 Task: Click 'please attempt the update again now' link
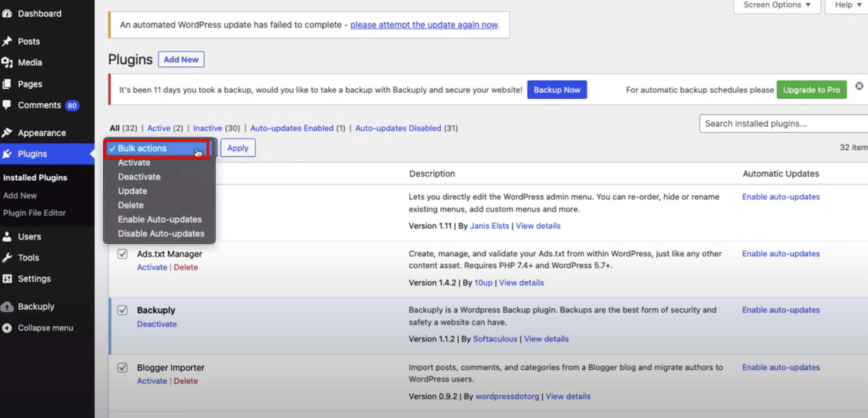click(x=424, y=25)
